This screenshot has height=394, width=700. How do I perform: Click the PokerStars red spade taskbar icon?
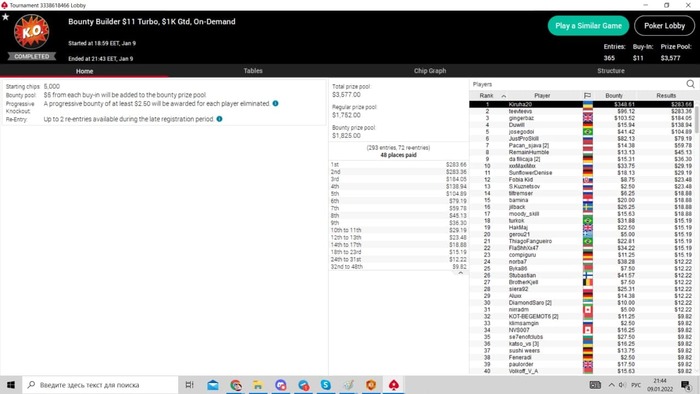coord(393,385)
